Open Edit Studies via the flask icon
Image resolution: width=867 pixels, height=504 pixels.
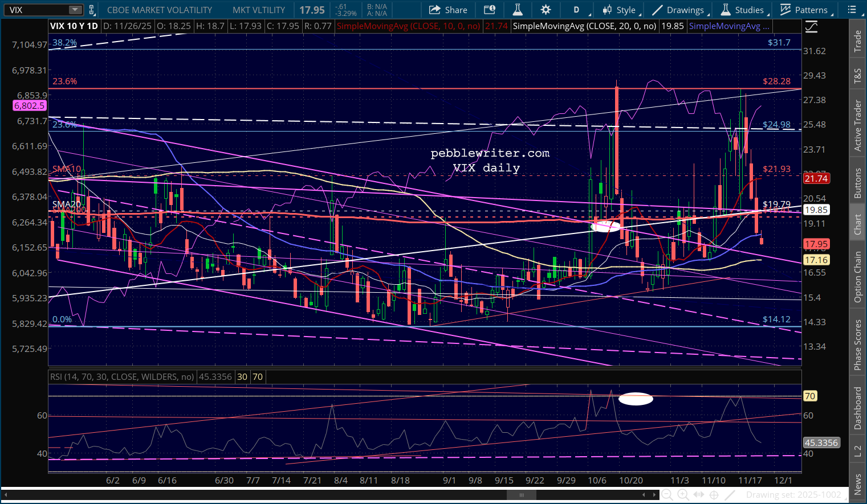(x=518, y=10)
